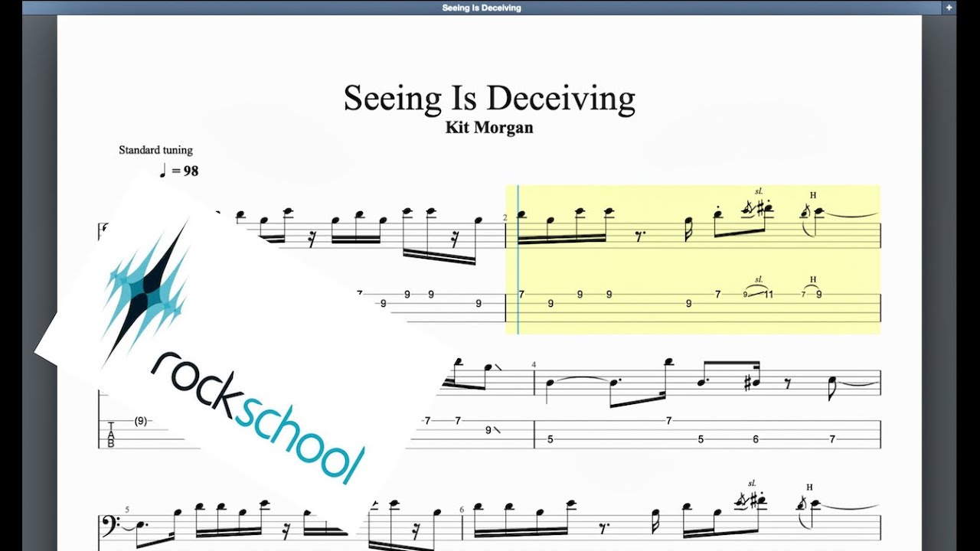Click the TAB clef label on second system
The width and height of the screenshot is (980, 551).
(x=110, y=435)
